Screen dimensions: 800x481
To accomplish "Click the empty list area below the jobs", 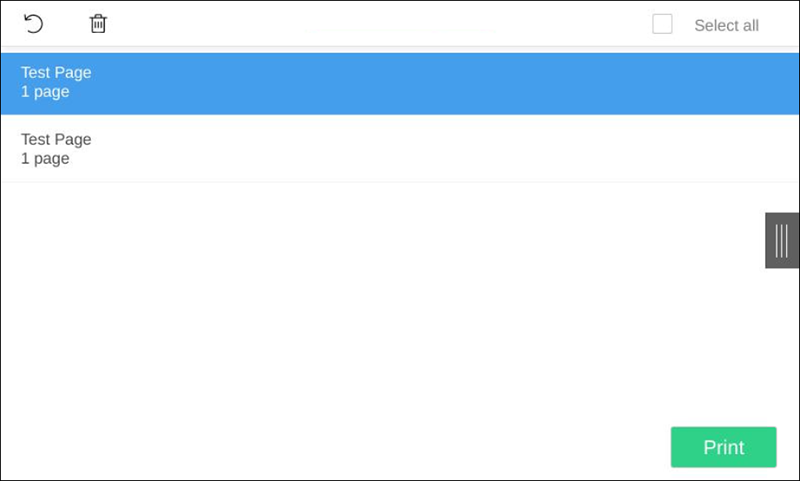I will (380, 300).
